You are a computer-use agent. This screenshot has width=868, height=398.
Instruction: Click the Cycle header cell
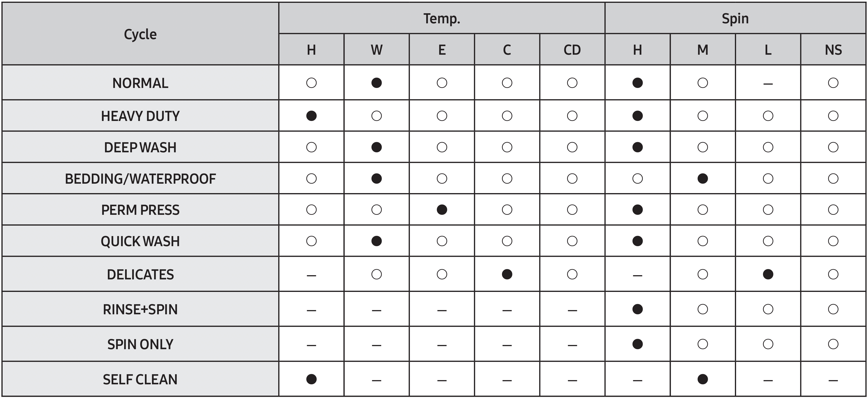pyautogui.click(x=140, y=34)
